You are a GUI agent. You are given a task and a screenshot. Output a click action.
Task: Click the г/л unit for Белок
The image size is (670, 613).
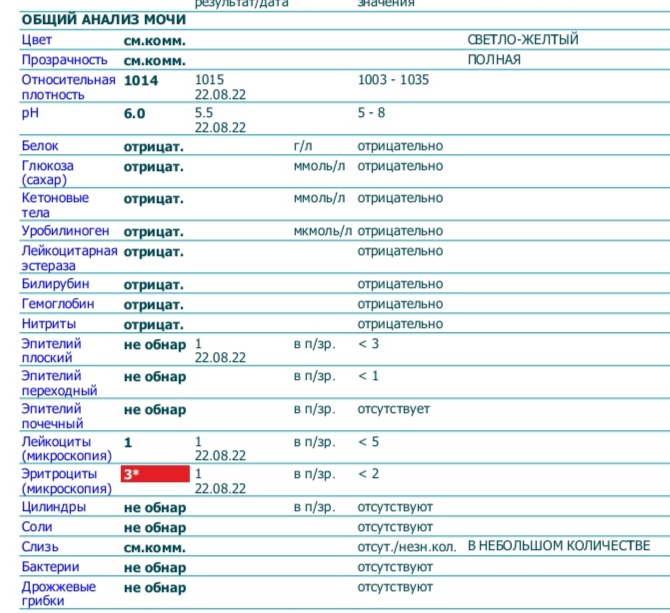[x=303, y=146]
